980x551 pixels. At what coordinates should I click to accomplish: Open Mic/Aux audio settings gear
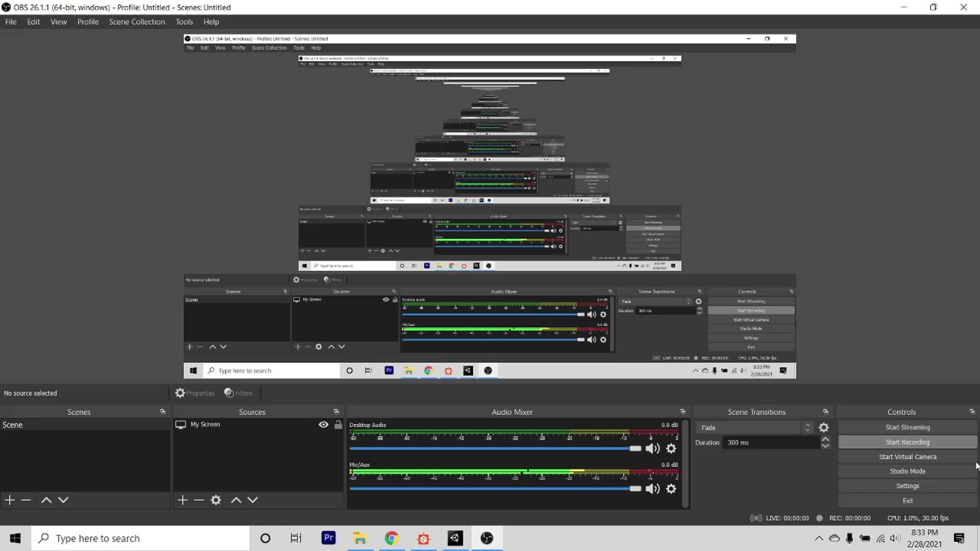click(671, 489)
